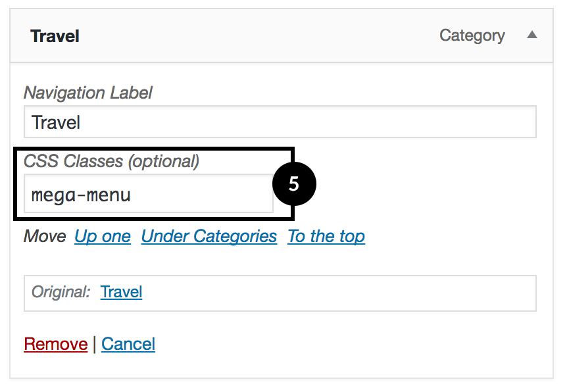Screen dimensions: 567x392
Task: Click the Under Categories move link
Action: point(209,236)
